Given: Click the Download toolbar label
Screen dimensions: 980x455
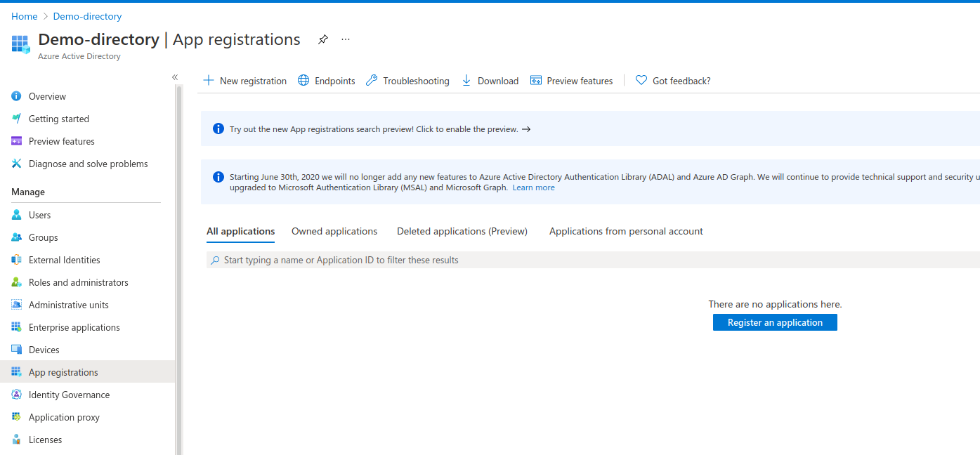Looking at the screenshot, I should pyautogui.click(x=498, y=81).
